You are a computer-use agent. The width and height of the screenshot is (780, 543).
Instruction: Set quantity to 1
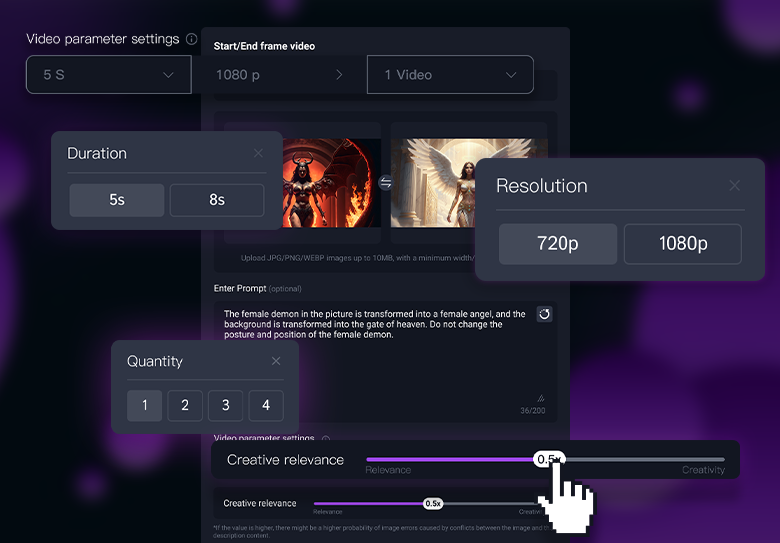click(145, 405)
